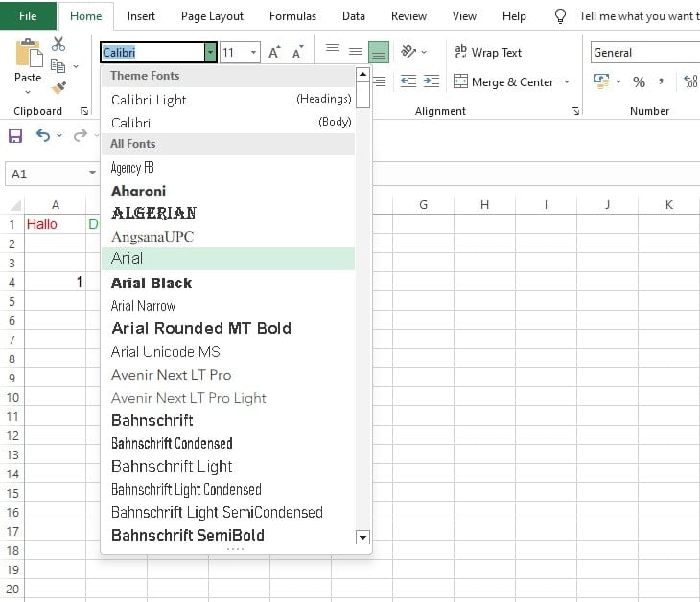This screenshot has width=700, height=602.
Task: Open the Help tab
Action: (514, 16)
